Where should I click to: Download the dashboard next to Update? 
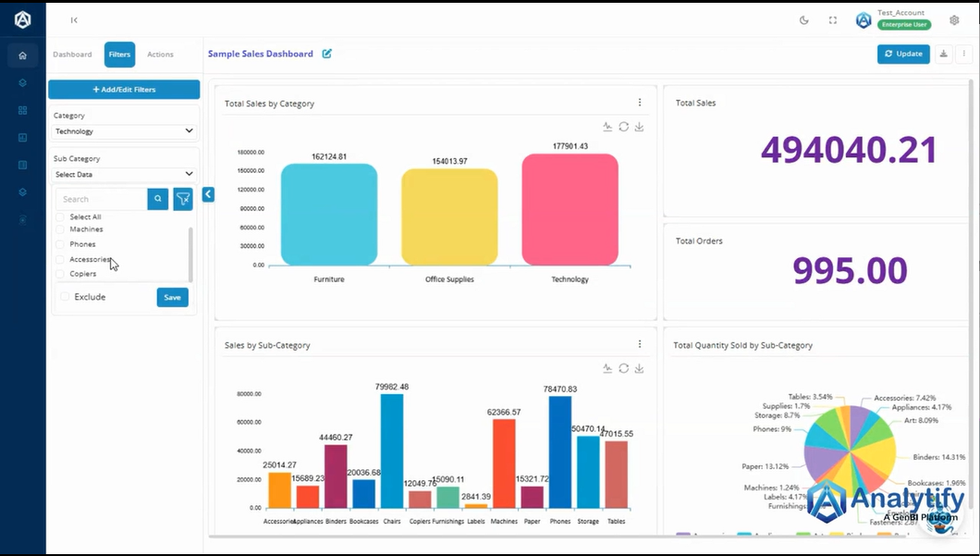[943, 54]
